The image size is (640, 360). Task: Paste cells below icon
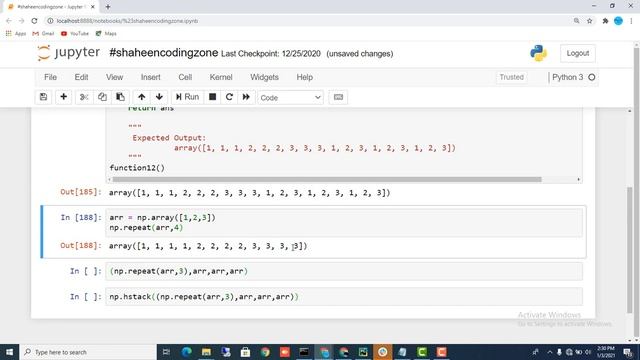(x=120, y=97)
